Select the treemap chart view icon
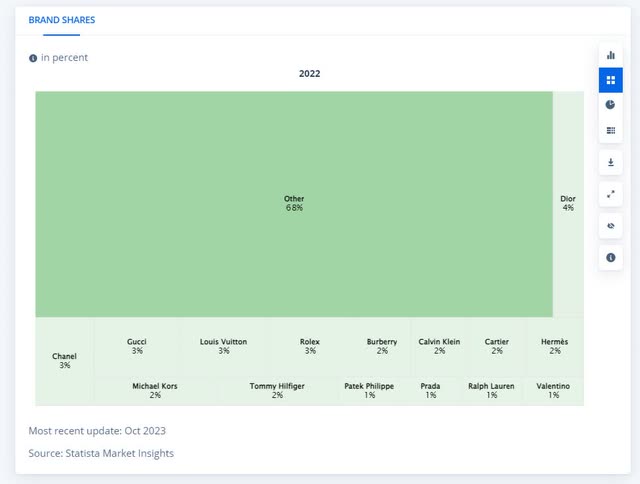This screenshot has width=640, height=484. 611,80
